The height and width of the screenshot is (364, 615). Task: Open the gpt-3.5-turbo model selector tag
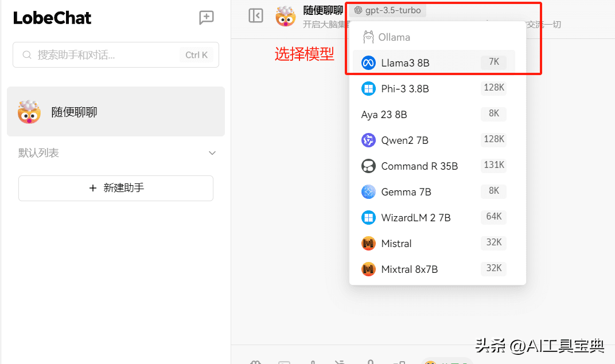click(387, 10)
